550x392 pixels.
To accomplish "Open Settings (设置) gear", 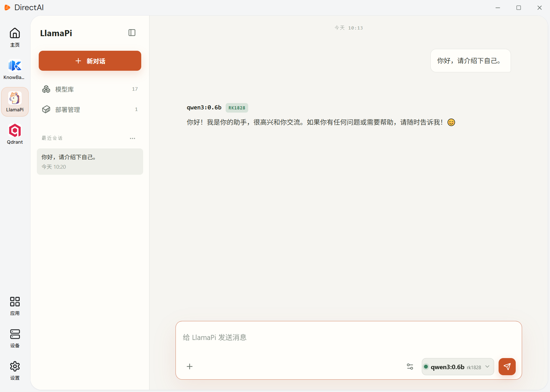I will coord(15,370).
